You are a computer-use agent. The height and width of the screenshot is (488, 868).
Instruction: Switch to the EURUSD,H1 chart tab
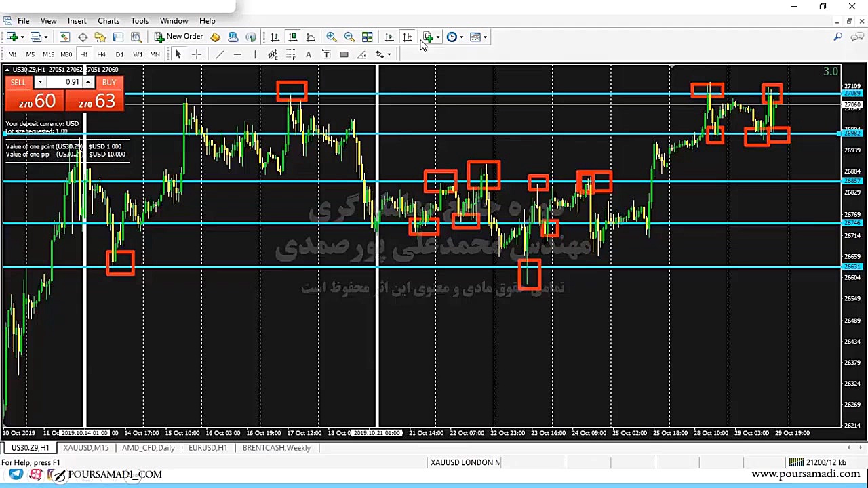click(x=208, y=448)
